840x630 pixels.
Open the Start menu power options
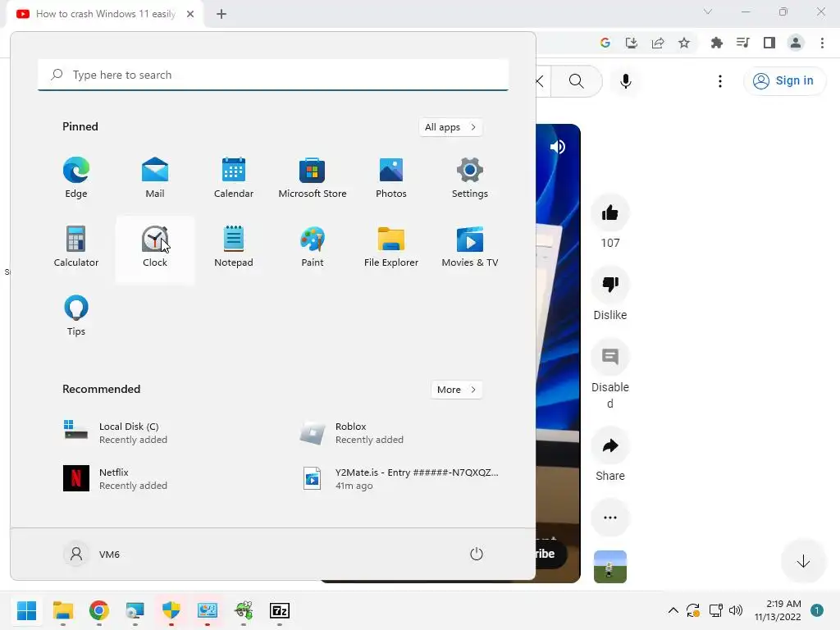[477, 554]
